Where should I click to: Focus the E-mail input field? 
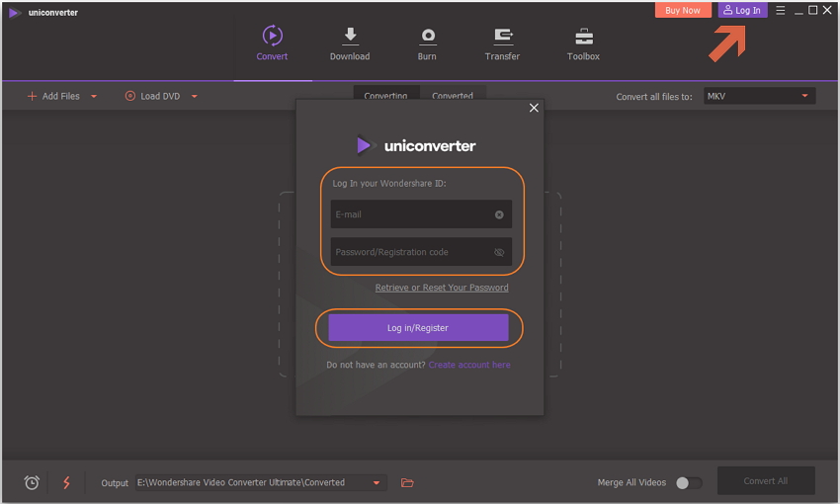pos(421,214)
